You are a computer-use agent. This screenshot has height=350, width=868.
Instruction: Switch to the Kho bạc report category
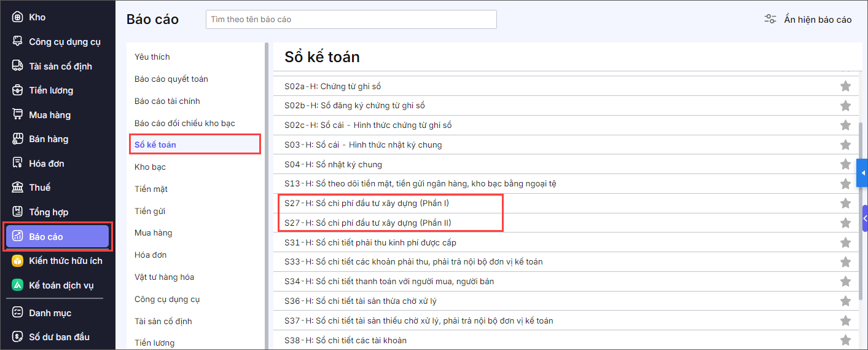tap(150, 167)
